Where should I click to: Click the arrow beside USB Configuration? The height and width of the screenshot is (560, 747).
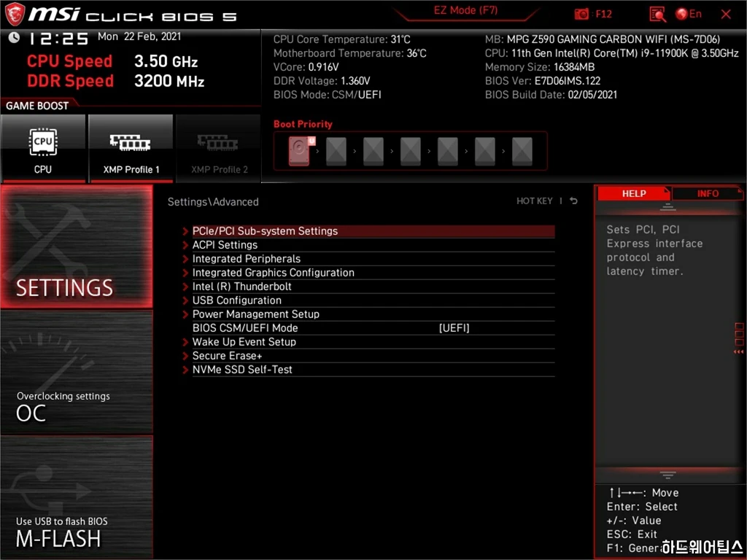[x=185, y=300]
